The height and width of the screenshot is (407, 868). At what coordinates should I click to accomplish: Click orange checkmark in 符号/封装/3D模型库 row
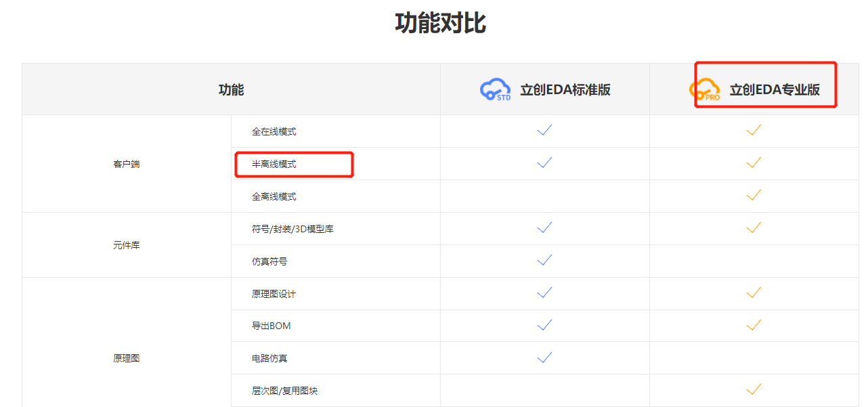pos(754,228)
